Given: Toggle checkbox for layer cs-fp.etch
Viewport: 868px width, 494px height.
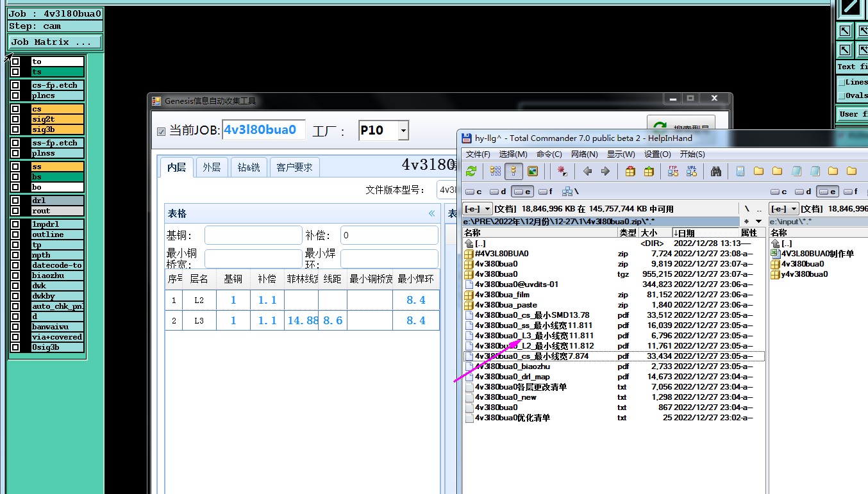Looking at the screenshot, I should [x=16, y=85].
